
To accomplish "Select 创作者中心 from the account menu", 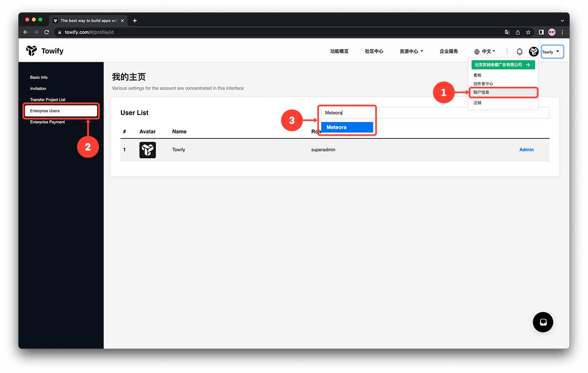I will pyautogui.click(x=483, y=84).
